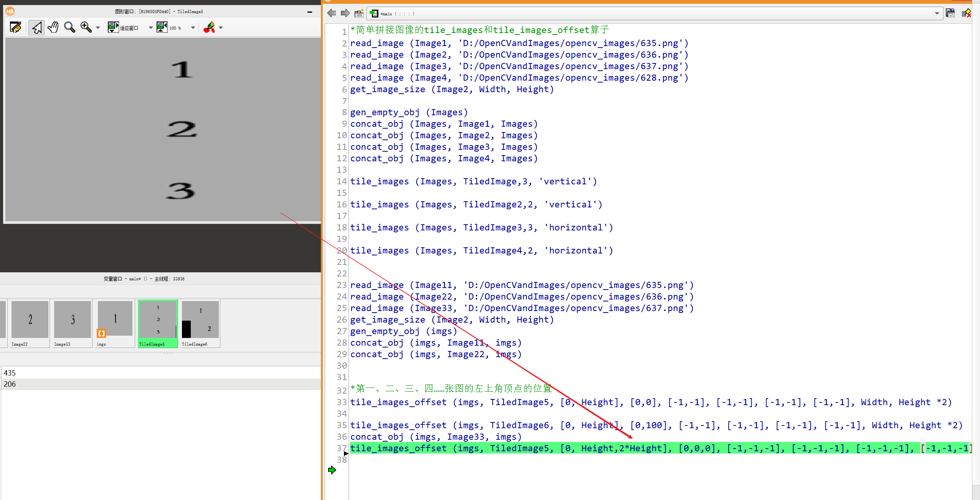Image resolution: width=980 pixels, height=500 pixels.
Task: Click the clear graphics window icon
Action: point(15,27)
